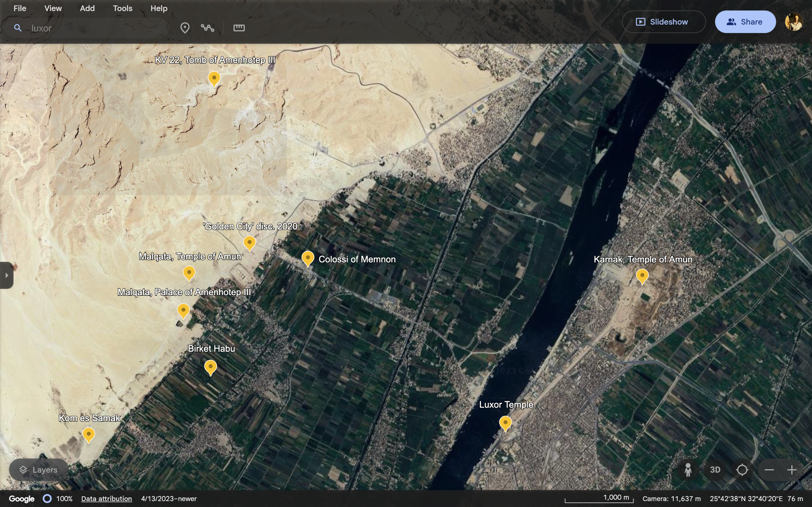Click the Luxor Temple placemark pin

[505, 423]
